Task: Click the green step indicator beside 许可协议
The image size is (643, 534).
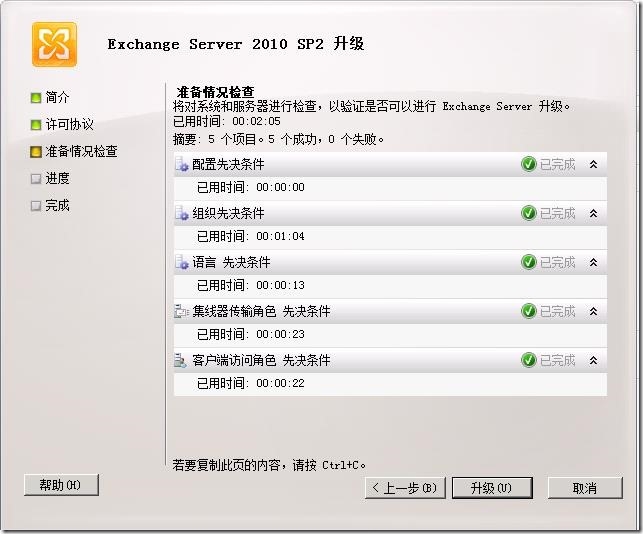Action: tap(36, 125)
